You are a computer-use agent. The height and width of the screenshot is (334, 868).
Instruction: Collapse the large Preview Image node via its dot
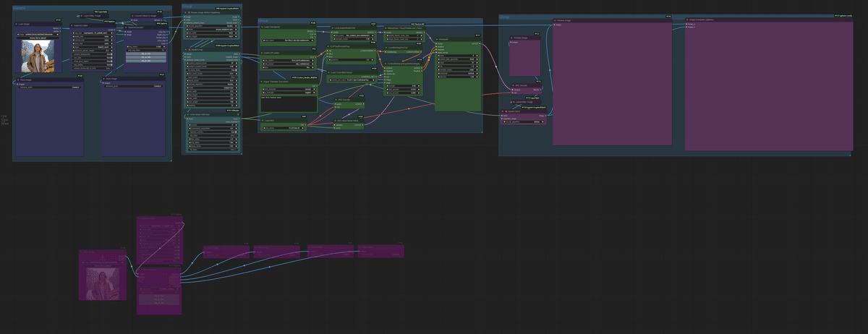pos(555,20)
